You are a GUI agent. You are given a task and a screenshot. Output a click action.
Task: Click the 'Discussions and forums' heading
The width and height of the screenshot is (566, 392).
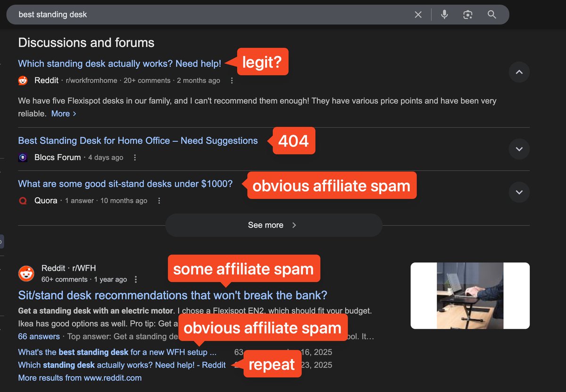86,43
